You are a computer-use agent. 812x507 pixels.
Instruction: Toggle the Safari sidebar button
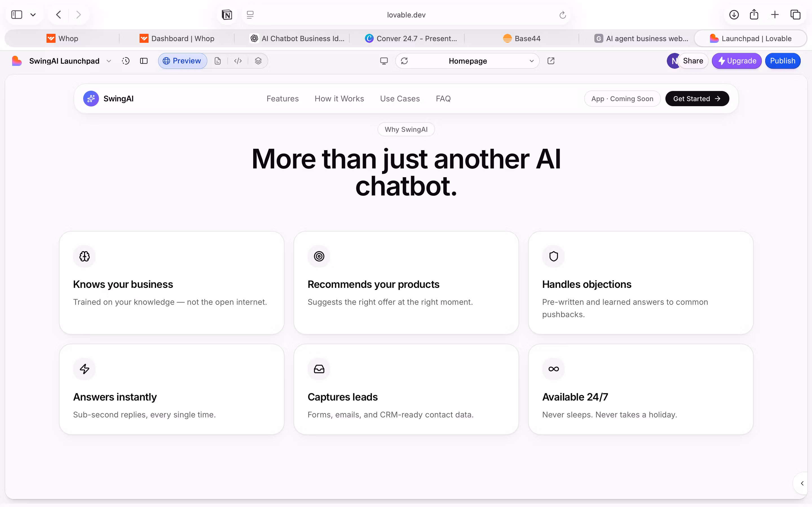pyautogui.click(x=17, y=15)
